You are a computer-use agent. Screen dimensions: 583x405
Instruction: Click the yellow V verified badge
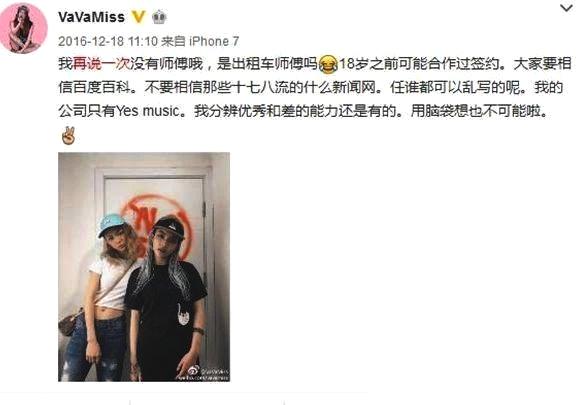point(138,17)
